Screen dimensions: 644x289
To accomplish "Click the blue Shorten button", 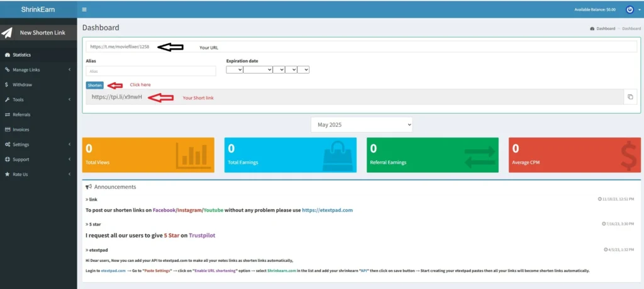I will (95, 85).
